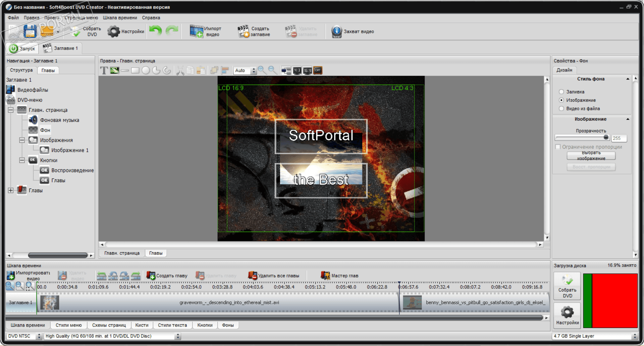Click the green Redo arrow

172,31
